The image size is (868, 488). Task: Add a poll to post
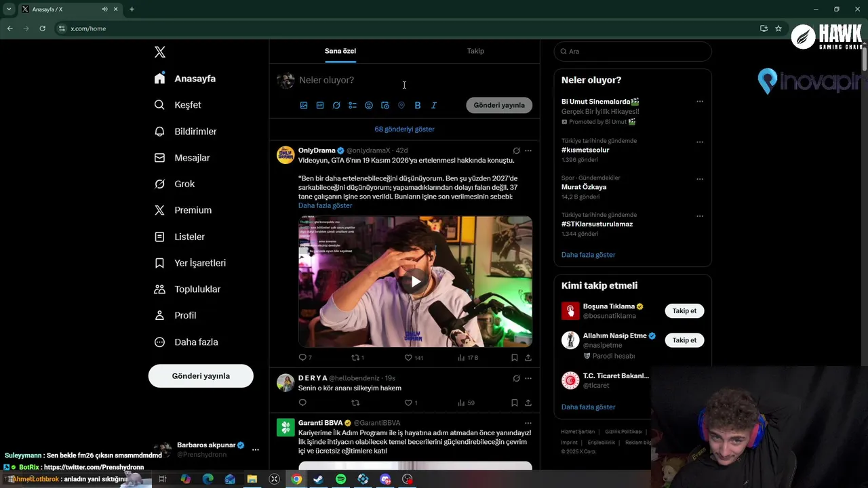353,106
